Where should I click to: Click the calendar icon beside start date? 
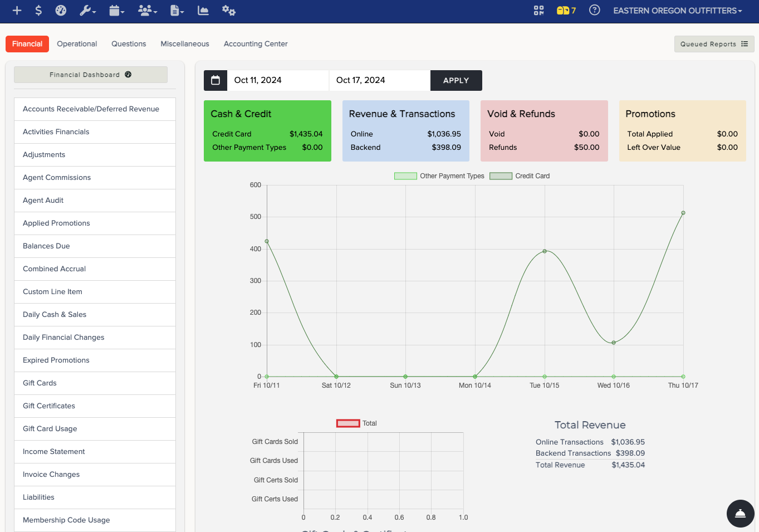point(216,80)
